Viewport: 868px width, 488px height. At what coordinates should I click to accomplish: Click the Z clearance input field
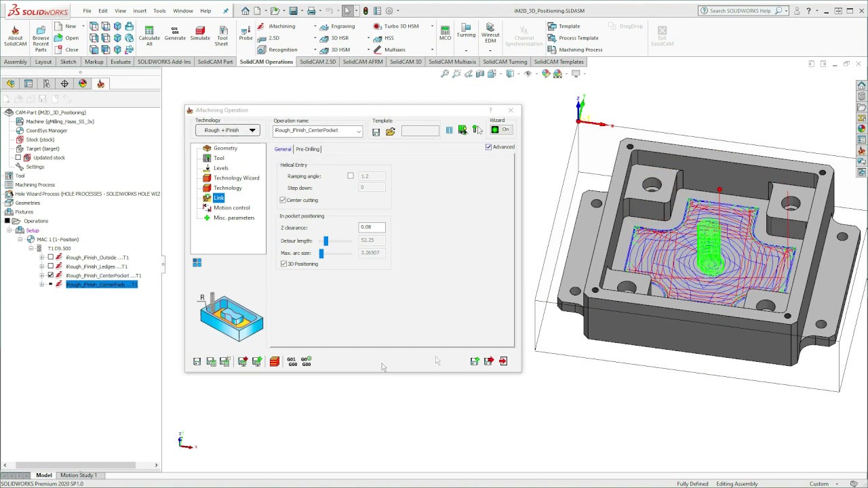372,227
